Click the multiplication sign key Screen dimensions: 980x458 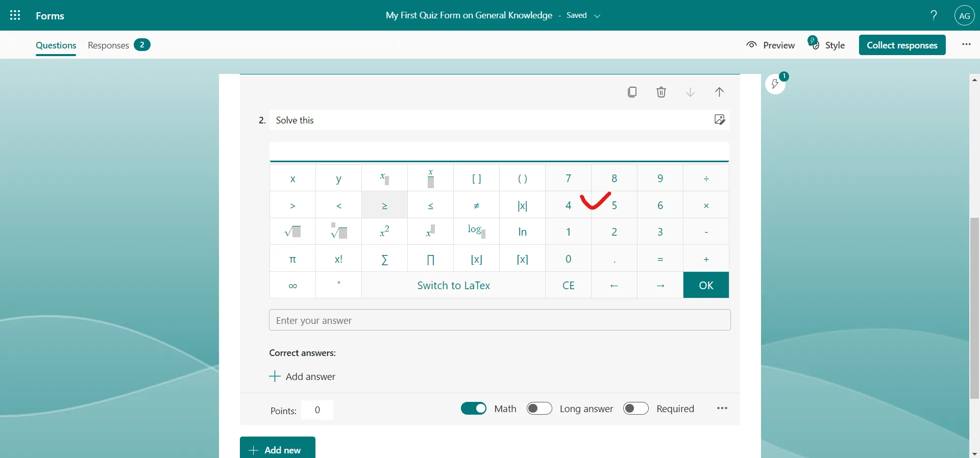coord(706,205)
